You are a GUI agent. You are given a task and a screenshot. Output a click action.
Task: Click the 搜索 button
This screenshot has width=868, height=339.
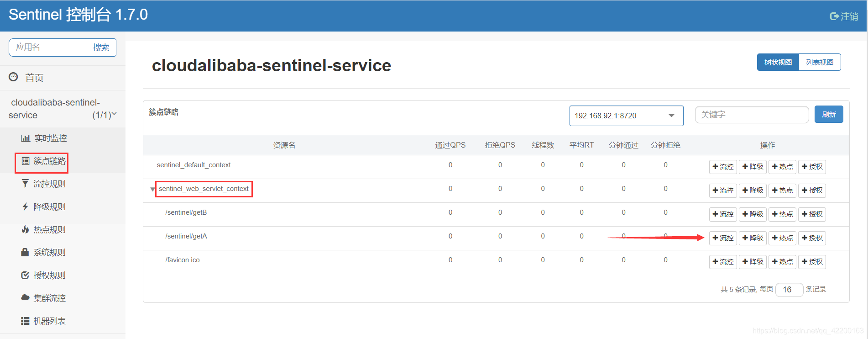coord(101,48)
